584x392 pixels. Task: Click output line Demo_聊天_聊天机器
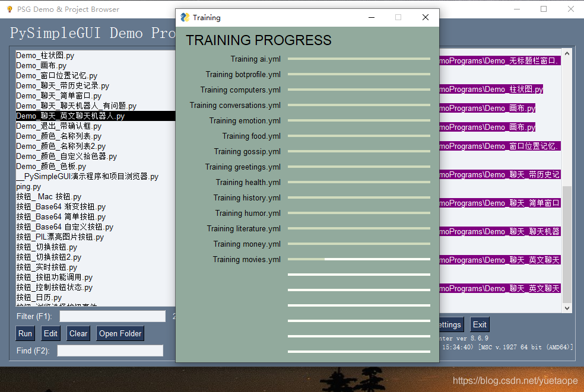click(x=500, y=231)
